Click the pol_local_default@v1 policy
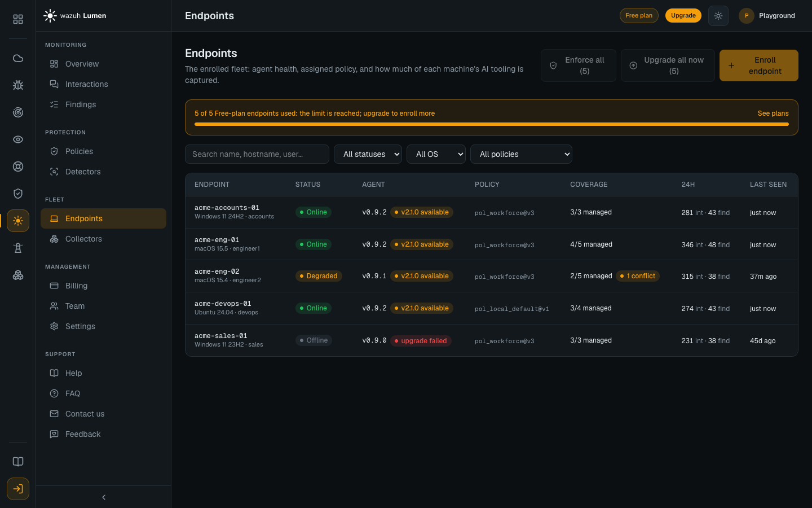The height and width of the screenshot is (508, 812). click(x=512, y=309)
